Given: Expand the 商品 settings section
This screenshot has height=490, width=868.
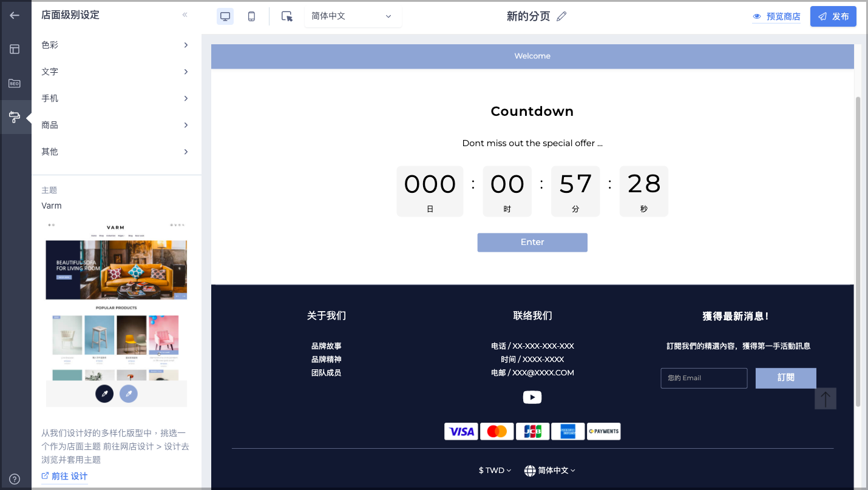Looking at the screenshot, I should click(x=115, y=125).
